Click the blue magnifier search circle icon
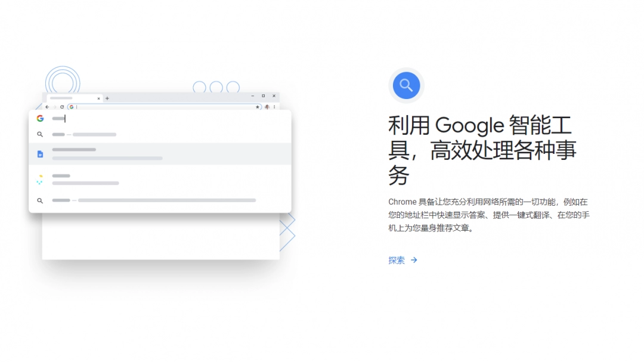 (x=406, y=85)
